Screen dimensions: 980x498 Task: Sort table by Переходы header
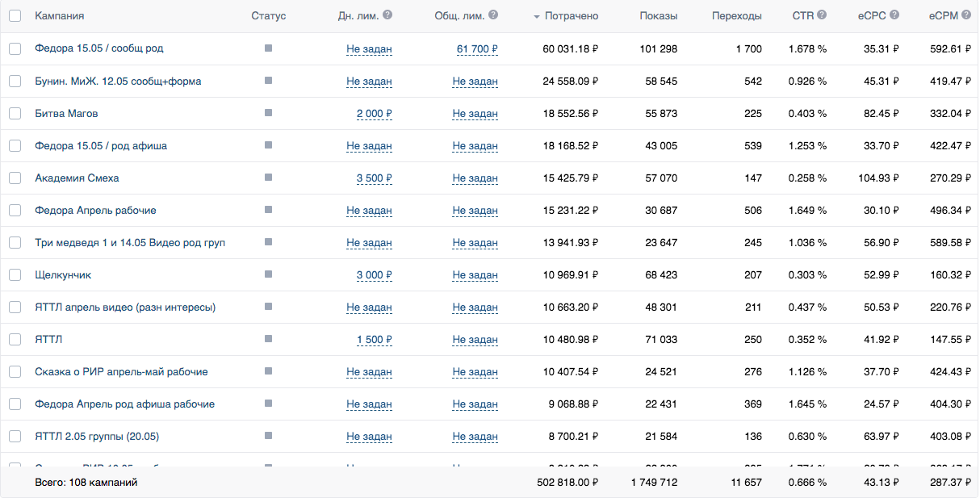pos(737,16)
